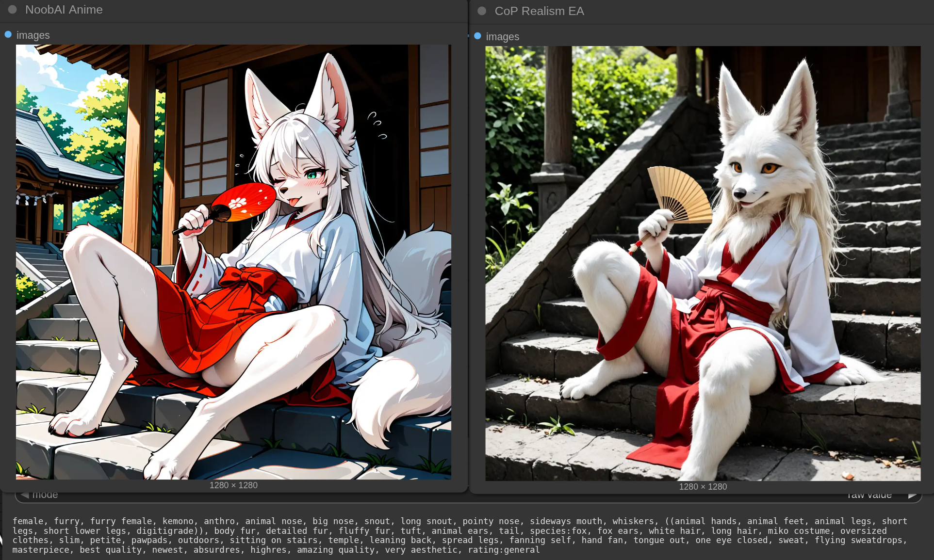934x560 pixels.
Task: Open the NoobAI Anime preview image
Action: pos(233,262)
